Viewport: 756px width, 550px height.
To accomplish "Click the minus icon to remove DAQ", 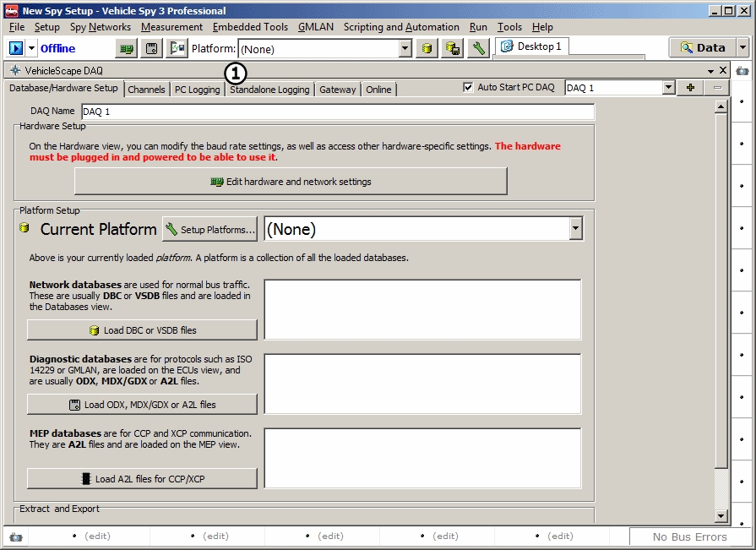I will pyautogui.click(x=717, y=88).
